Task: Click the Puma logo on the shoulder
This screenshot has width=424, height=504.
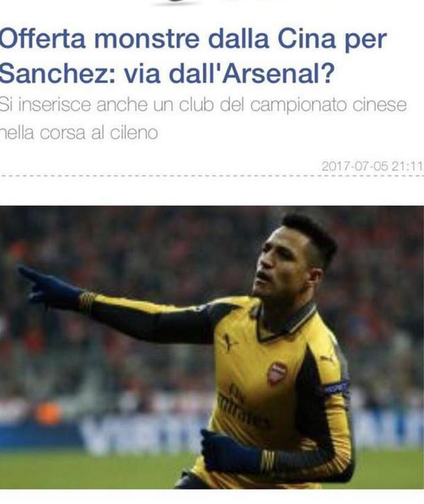Action: pyautogui.click(x=328, y=359)
